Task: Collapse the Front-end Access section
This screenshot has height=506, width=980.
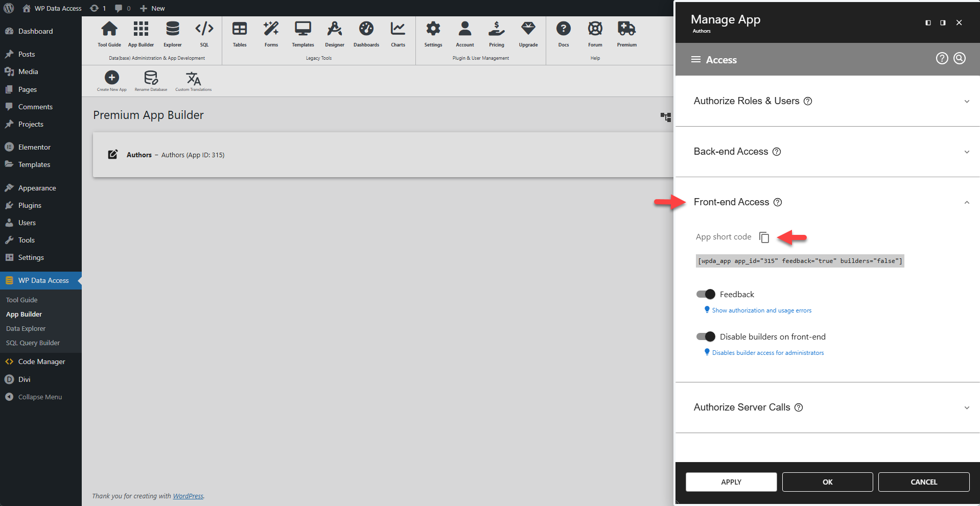Action: tap(966, 202)
